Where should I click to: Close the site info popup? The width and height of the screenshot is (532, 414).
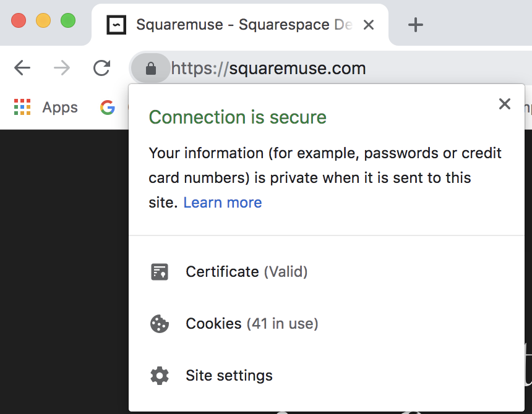pyautogui.click(x=505, y=104)
